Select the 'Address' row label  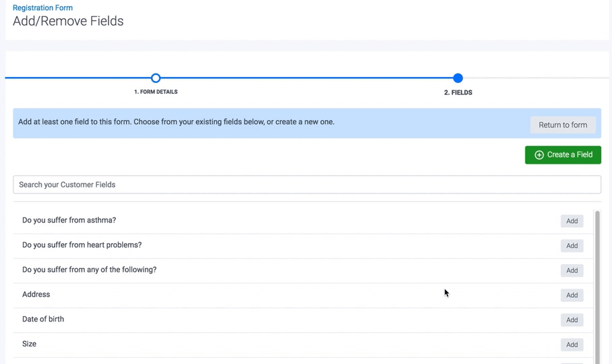(x=36, y=295)
